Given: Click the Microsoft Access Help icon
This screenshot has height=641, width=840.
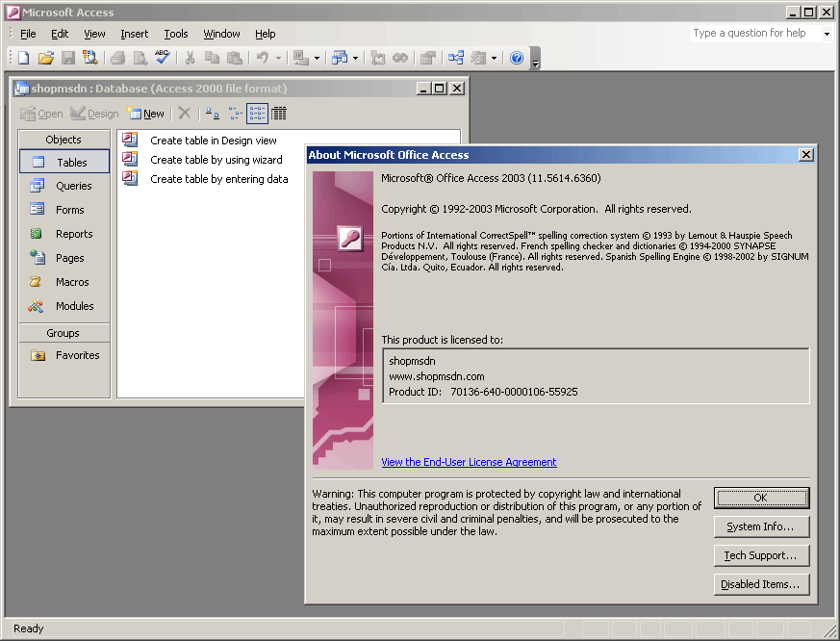Looking at the screenshot, I should 517,58.
